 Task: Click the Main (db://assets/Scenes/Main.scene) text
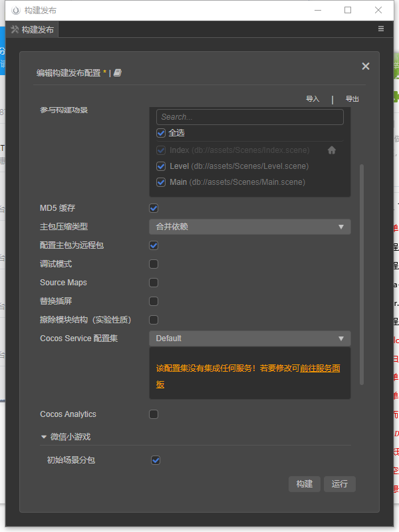coord(237,182)
